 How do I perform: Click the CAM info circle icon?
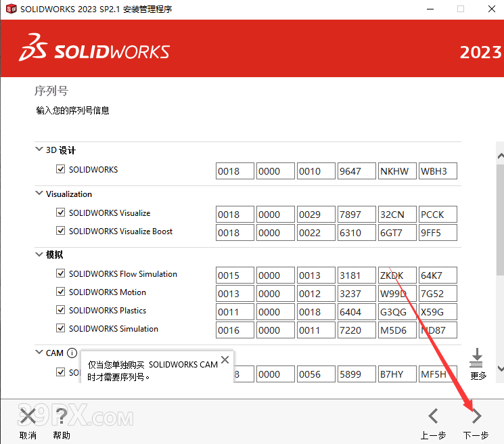[72, 353]
